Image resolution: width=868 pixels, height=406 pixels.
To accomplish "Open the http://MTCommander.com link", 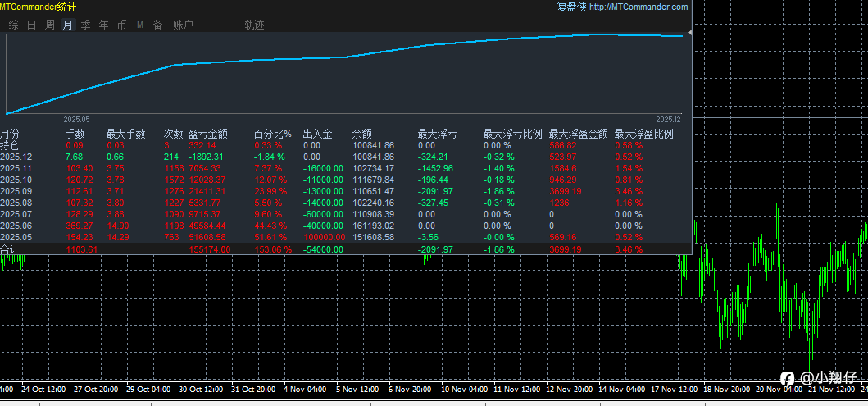I will pos(639,7).
